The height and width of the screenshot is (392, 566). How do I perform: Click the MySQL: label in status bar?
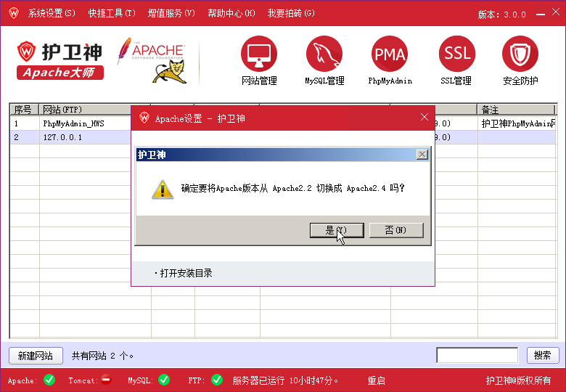pyautogui.click(x=141, y=380)
